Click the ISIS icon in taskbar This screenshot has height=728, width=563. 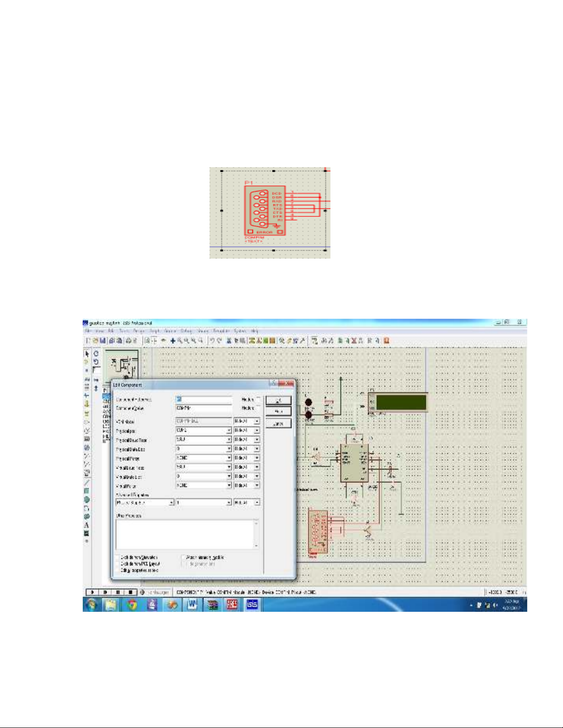(252, 605)
